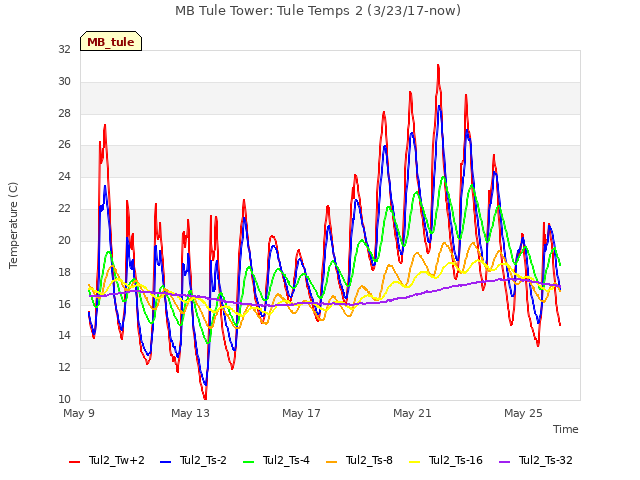
Task: Click the 16 y-axis tick label
Action: point(64,304)
